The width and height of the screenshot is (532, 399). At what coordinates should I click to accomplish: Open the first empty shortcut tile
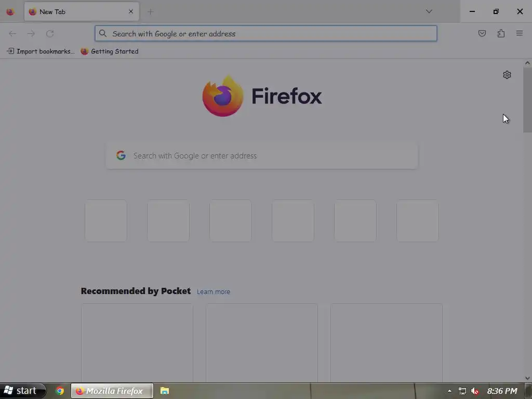[106, 221]
